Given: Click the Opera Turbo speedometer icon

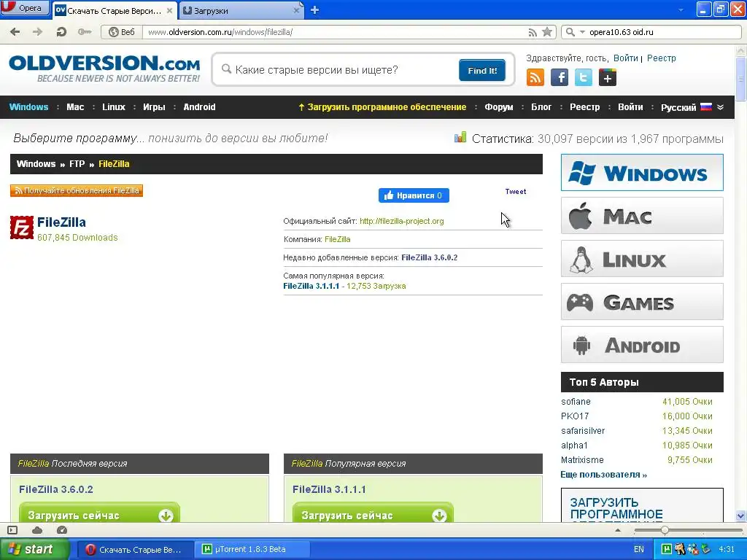Looking at the screenshot, I should [62, 530].
